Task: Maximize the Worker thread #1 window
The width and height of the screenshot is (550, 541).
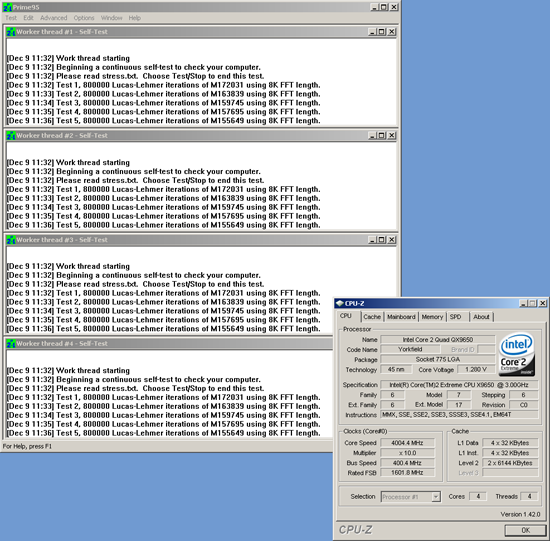Action: [382, 32]
